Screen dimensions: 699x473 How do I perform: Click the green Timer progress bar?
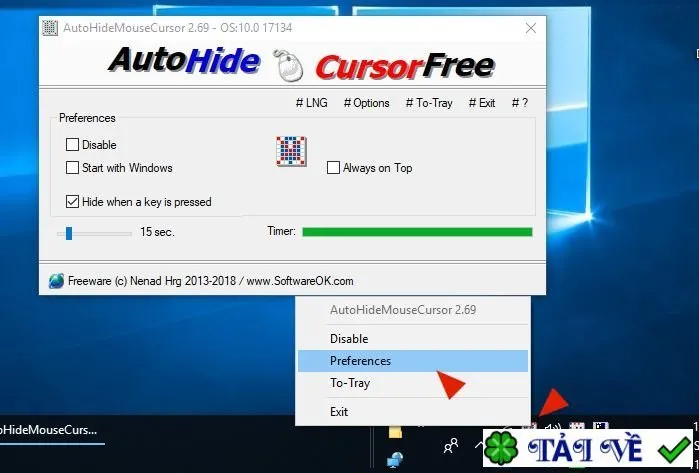point(417,232)
